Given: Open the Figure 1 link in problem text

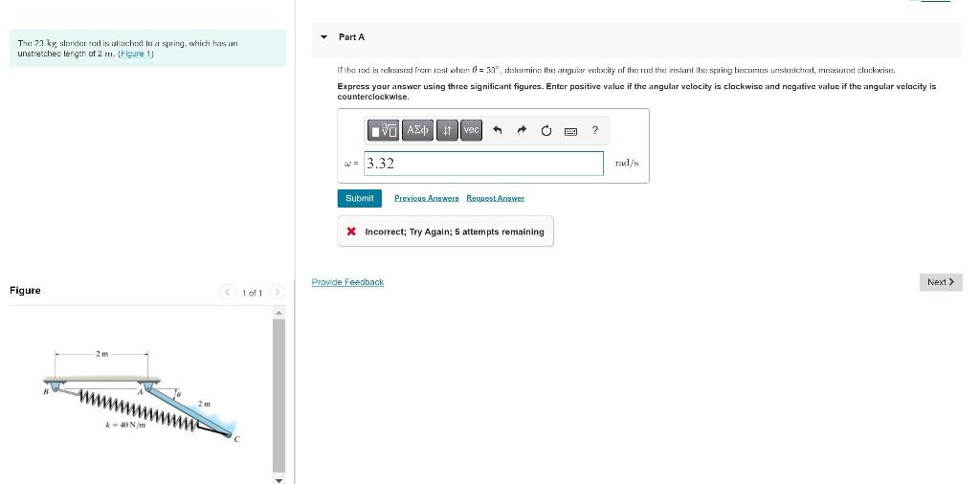Looking at the screenshot, I should click(136, 54).
